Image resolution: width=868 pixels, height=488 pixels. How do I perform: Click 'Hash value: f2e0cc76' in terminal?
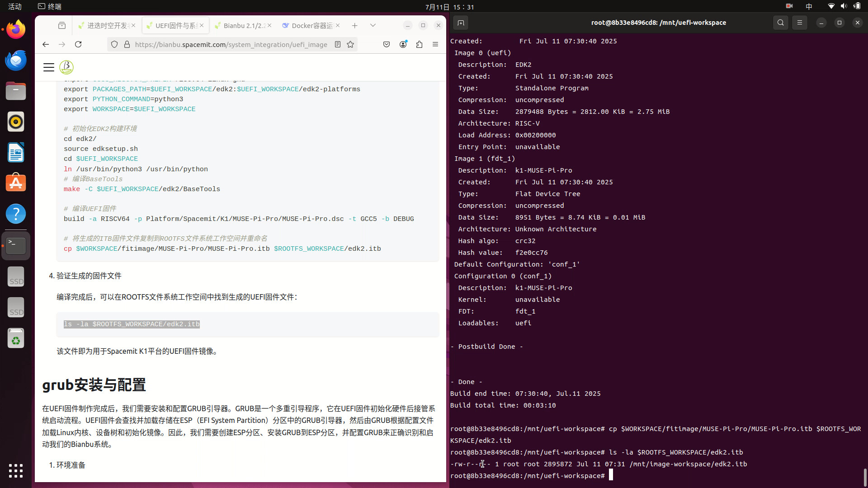tap(503, 253)
